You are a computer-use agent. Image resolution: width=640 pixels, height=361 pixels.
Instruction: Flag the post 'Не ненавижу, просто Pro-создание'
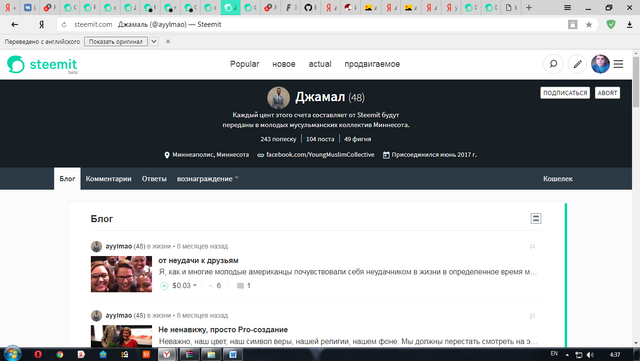pyautogui.click(x=532, y=316)
